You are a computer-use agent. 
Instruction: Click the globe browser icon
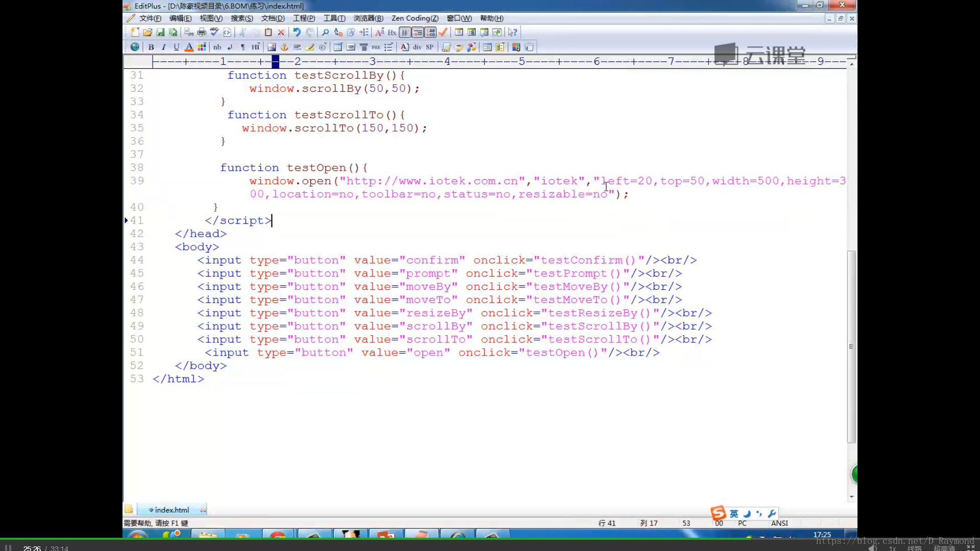coord(135,47)
